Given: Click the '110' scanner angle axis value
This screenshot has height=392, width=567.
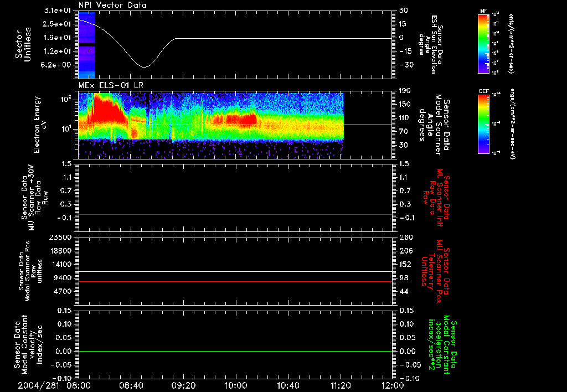Looking at the screenshot, I should (x=405, y=118).
